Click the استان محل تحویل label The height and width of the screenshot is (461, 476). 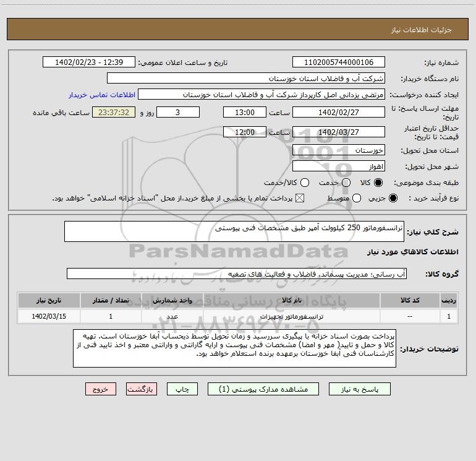[430, 150]
